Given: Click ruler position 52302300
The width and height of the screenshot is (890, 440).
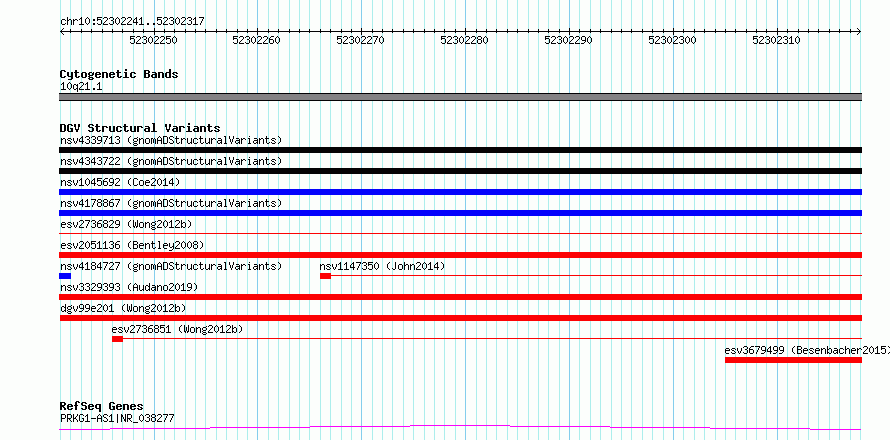Looking at the screenshot, I should pyautogui.click(x=672, y=40).
